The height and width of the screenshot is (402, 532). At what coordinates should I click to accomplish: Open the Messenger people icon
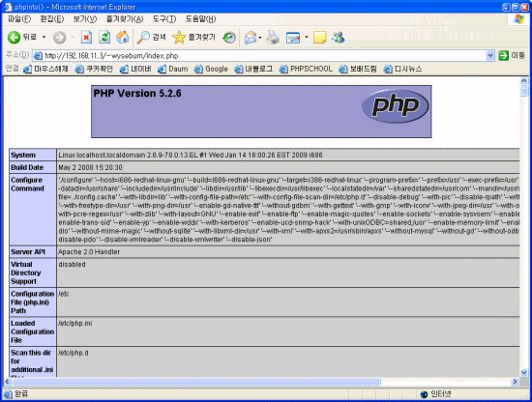[x=339, y=38]
